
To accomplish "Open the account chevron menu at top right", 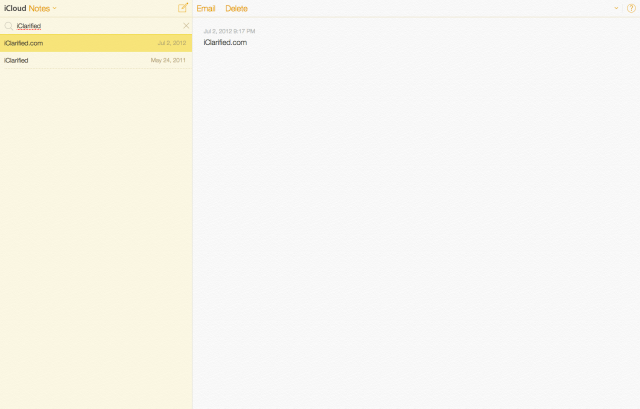I will 616,8.
